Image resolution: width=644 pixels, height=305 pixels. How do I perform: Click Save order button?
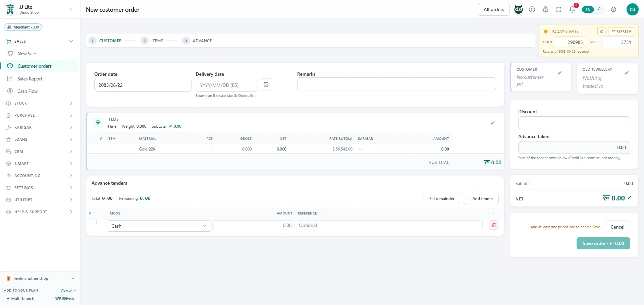point(603,243)
